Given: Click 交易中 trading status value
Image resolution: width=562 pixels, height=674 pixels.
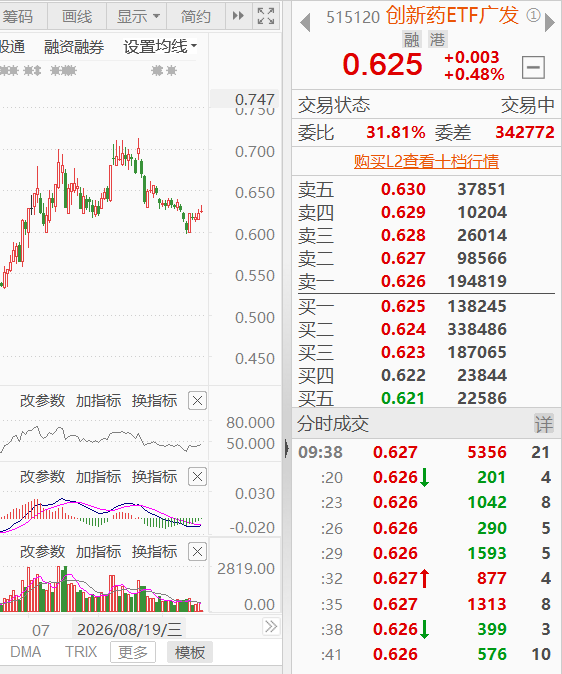Looking at the screenshot, I should point(528,105).
